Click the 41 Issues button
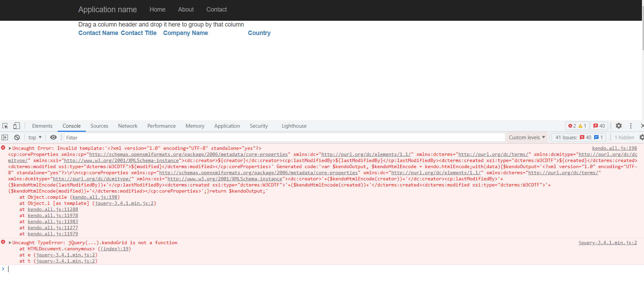644x305 pixels. click(x=579, y=138)
